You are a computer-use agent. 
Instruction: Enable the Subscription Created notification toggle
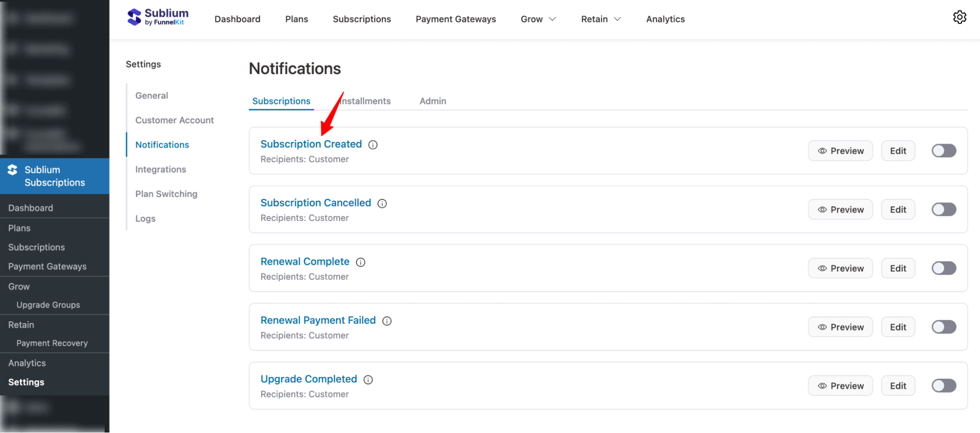click(943, 151)
